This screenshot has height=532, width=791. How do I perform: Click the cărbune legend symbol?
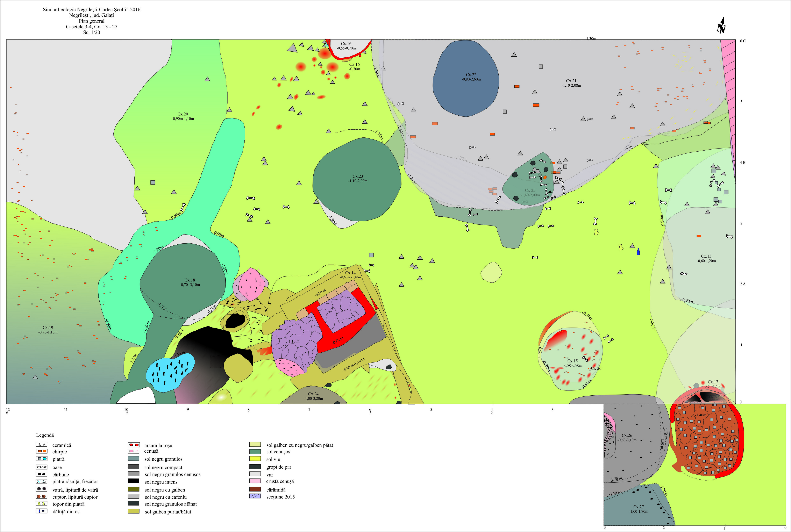42,474
